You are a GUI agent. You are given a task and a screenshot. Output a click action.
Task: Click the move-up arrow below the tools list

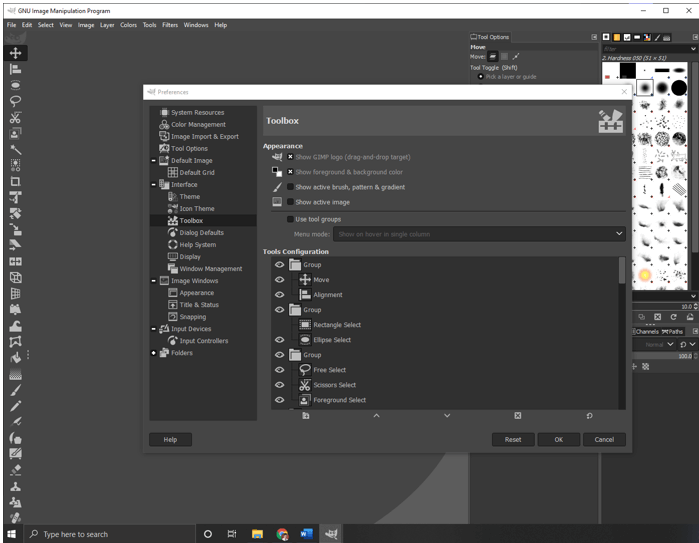(376, 415)
